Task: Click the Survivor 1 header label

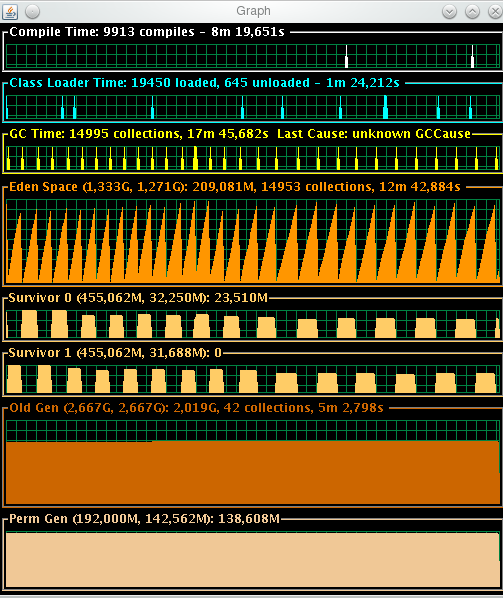Action: [115, 353]
